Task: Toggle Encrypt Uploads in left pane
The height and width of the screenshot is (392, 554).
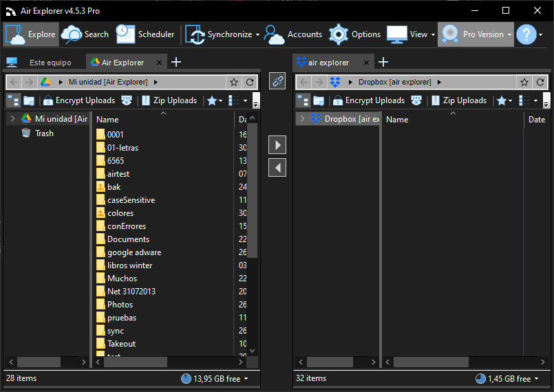Action: [x=79, y=100]
